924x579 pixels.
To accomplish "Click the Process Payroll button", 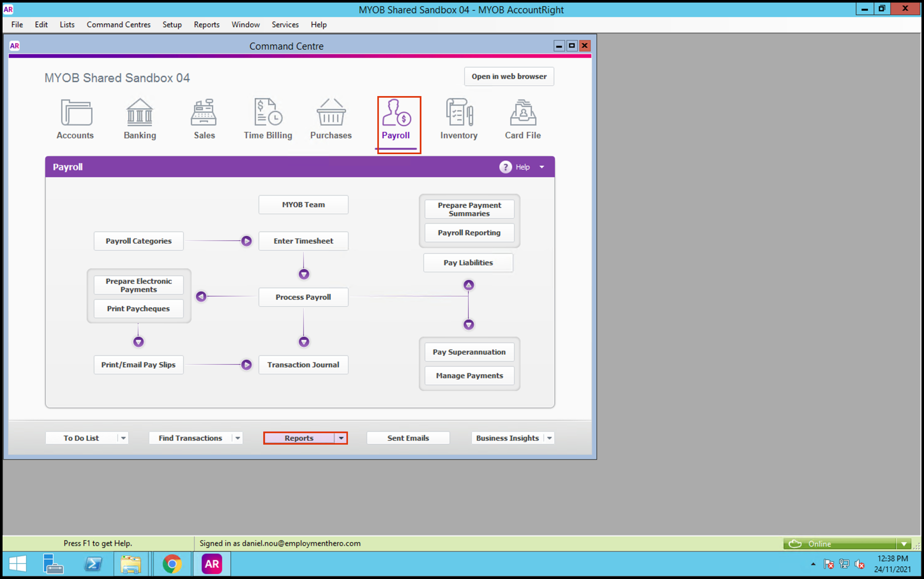I will [x=303, y=297].
